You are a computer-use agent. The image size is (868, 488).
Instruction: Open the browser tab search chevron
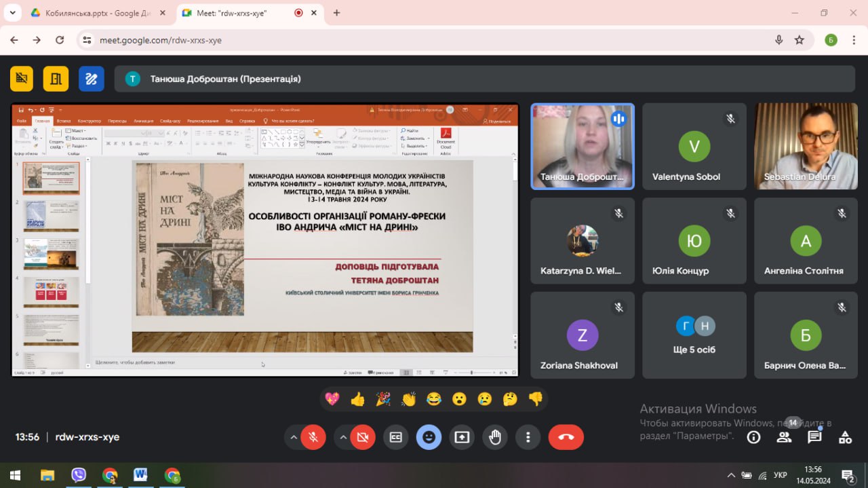pos(12,13)
